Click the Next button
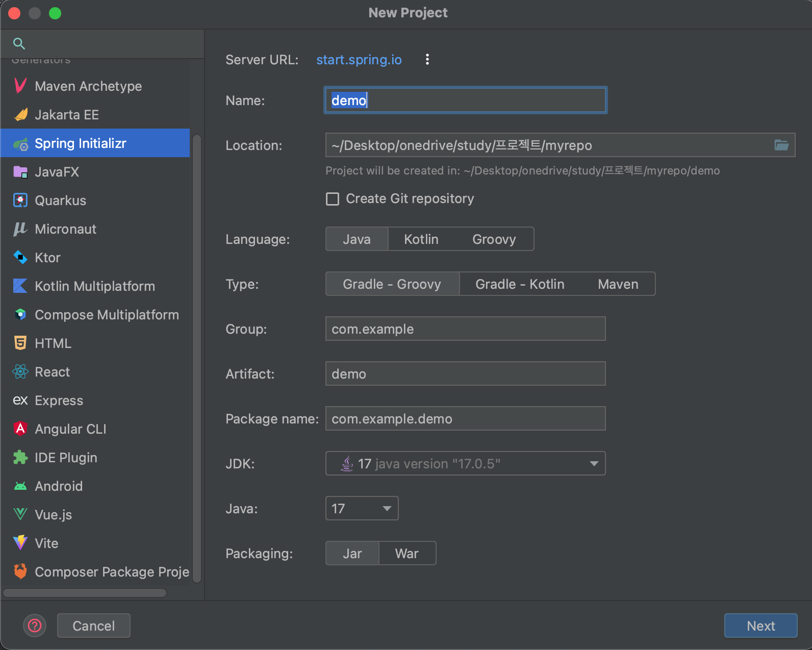The height and width of the screenshot is (650, 812). tap(761, 626)
